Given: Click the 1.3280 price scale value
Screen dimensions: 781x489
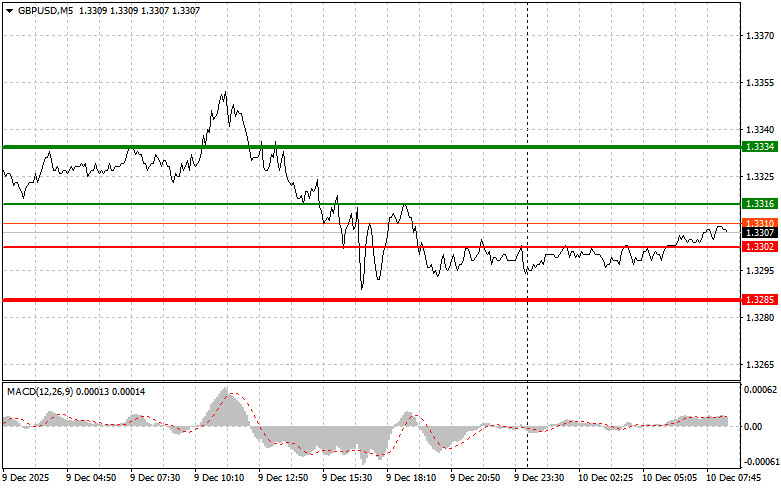Looking at the screenshot, I should point(760,318).
